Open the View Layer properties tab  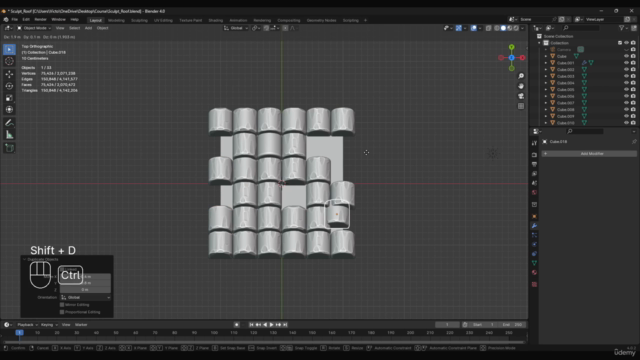[534, 173]
